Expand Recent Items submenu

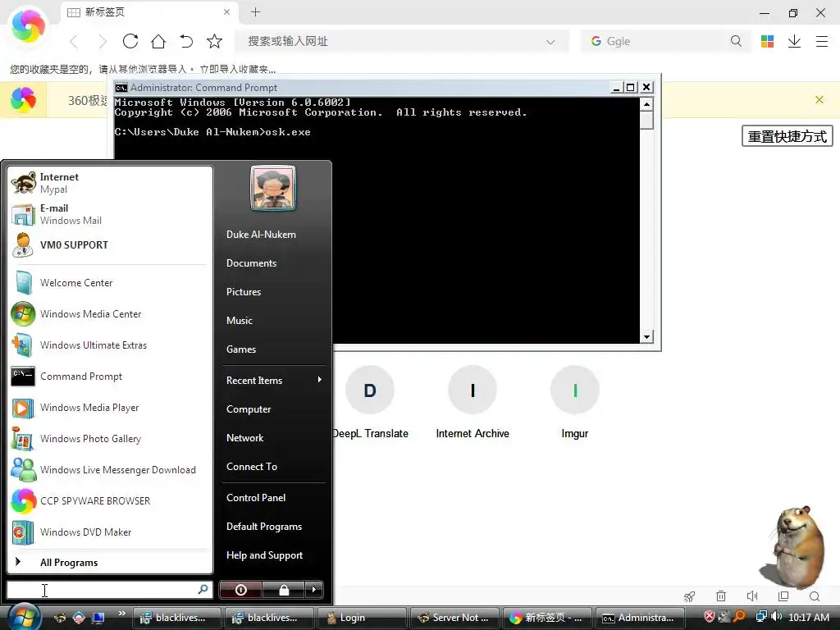[x=274, y=381]
